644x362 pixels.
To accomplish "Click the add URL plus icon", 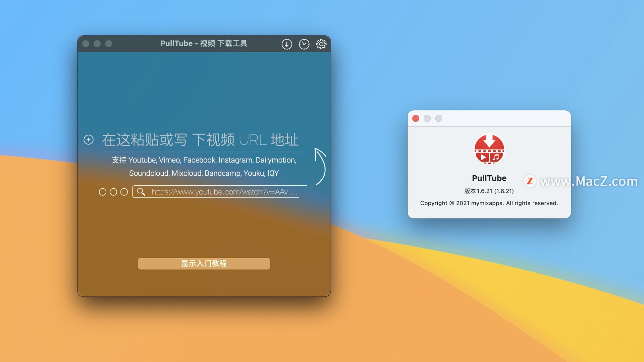I will (x=88, y=139).
